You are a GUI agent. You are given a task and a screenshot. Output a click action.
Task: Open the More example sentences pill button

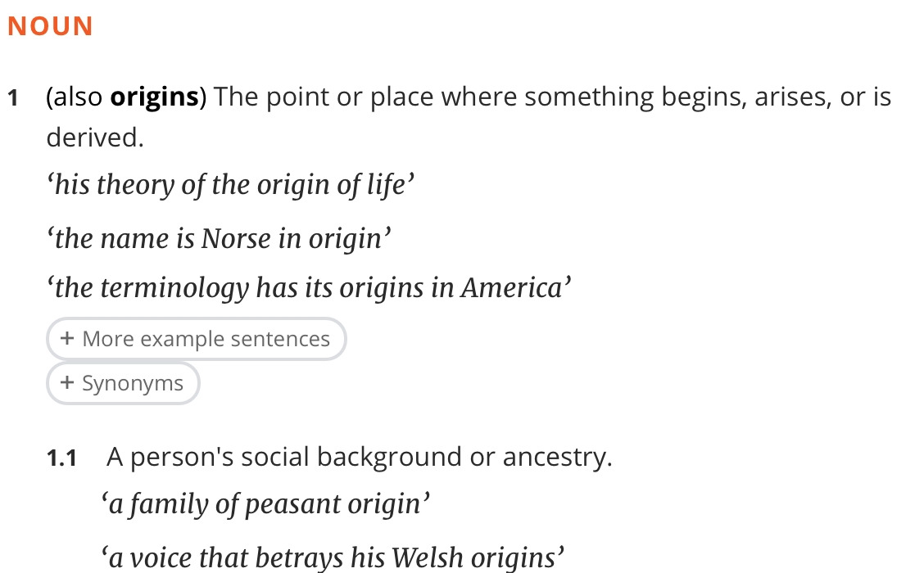point(196,338)
